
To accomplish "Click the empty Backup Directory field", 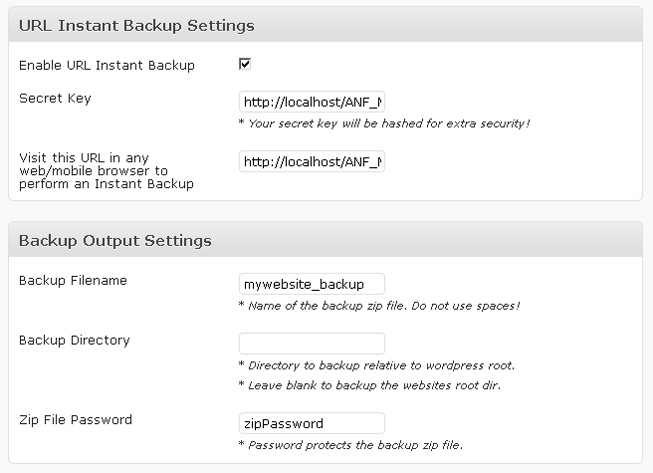I will pos(312,344).
